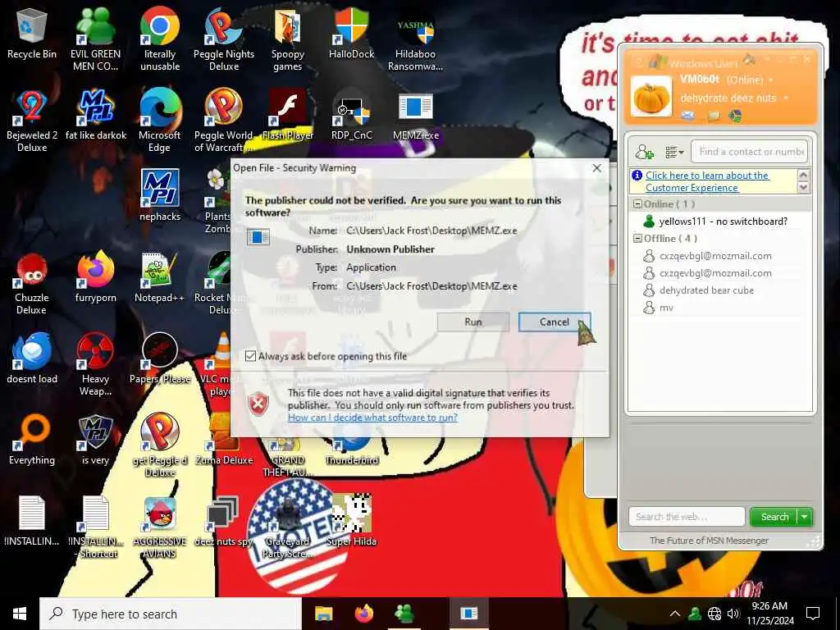Open the 'fat like darkok' shortcut
Screen dimensions: 840x630
tap(95, 115)
